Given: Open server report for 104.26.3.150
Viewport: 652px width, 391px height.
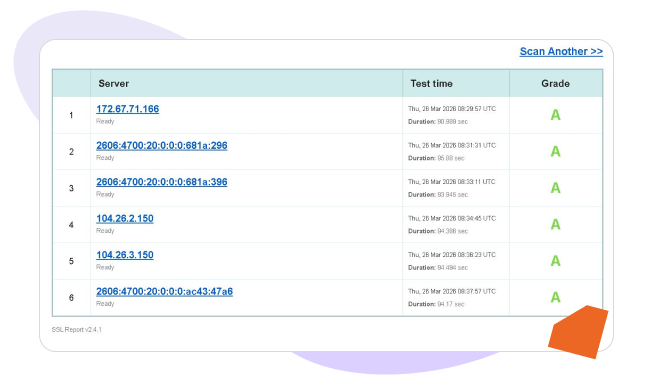Looking at the screenshot, I should coord(125,255).
